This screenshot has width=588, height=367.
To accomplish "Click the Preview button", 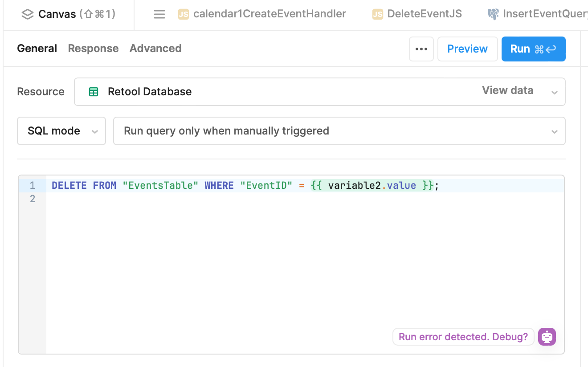I will [x=467, y=49].
